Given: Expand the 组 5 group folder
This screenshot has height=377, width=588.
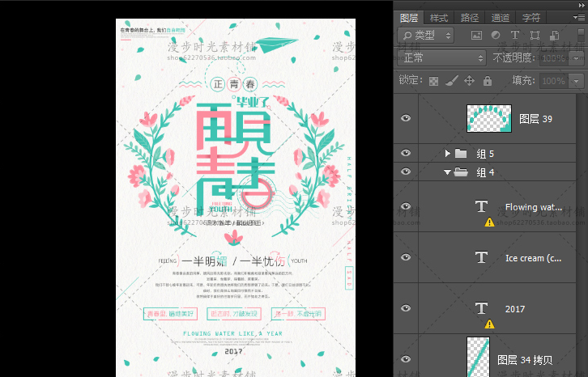Looking at the screenshot, I should 447,153.
